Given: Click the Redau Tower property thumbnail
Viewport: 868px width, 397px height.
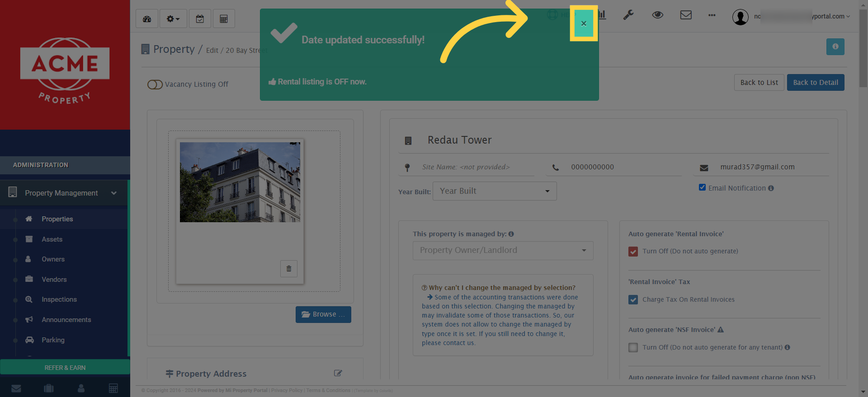Looking at the screenshot, I should [240, 182].
